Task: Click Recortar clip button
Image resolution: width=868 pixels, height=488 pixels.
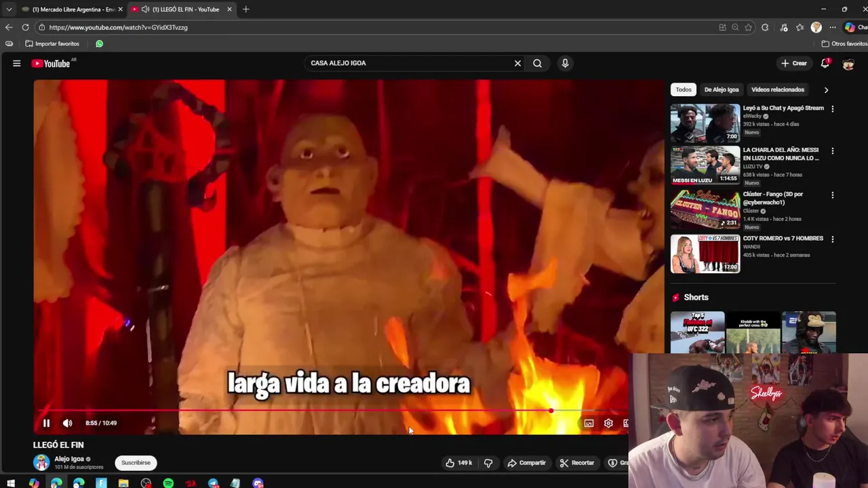Action: tap(577, 463)
